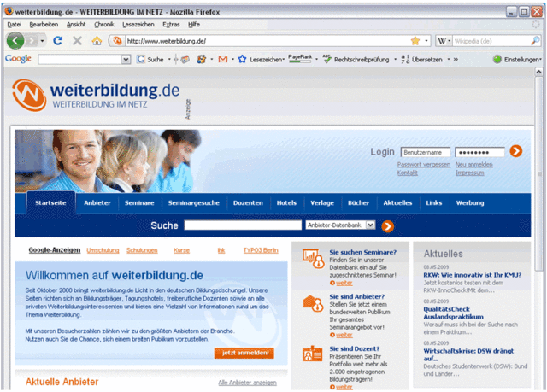
Task: Open the search engine selector dropdown
Action: [x=449, y=41]
